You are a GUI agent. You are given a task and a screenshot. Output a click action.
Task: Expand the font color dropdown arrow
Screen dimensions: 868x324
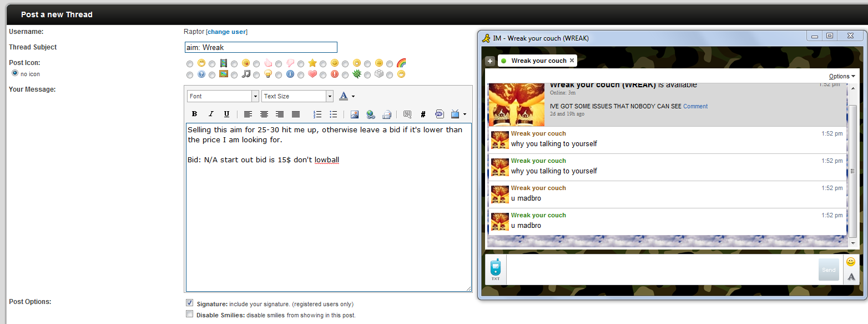[x=353, y=97]
